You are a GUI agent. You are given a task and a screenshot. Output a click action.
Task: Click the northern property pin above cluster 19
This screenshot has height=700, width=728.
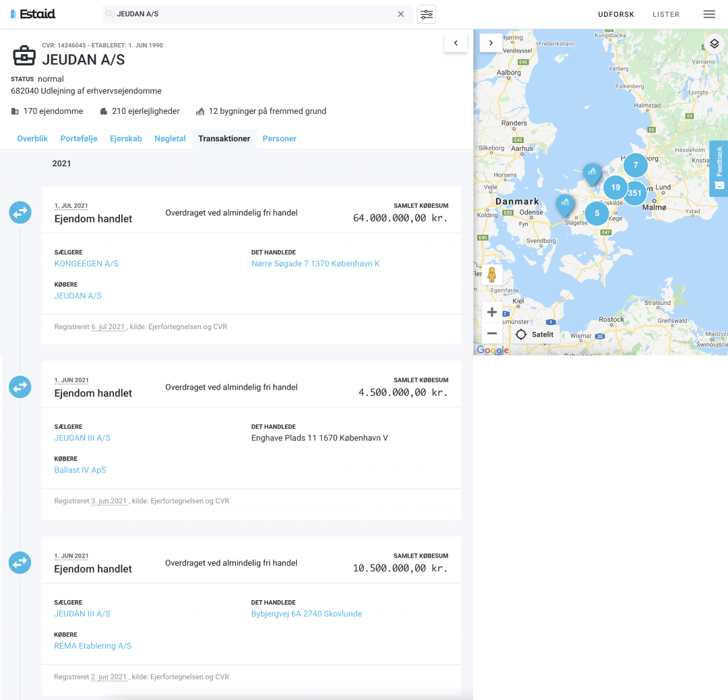pyautogui.click(x=592, y=173)
